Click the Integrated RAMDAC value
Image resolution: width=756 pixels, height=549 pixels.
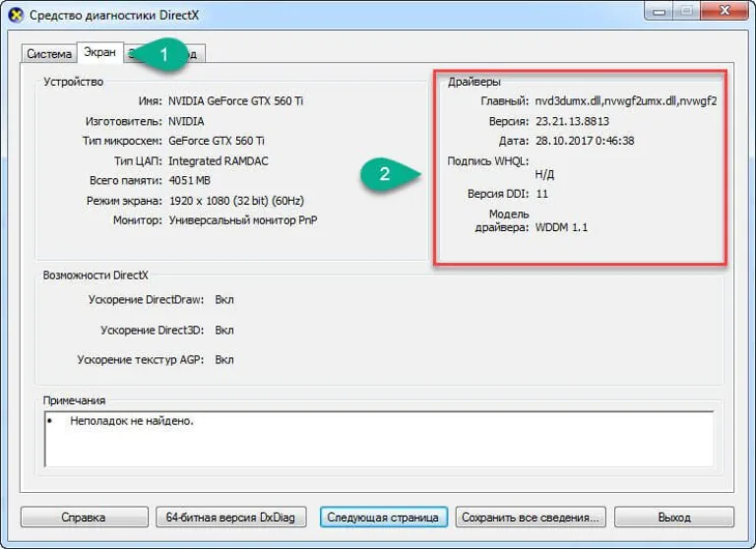click(219, 161)
